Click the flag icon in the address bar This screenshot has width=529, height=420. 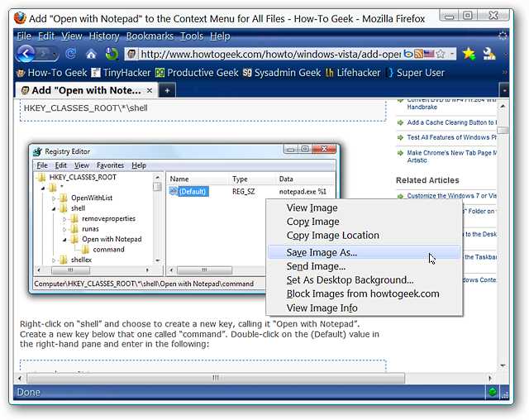pyautogui.click(x=429, y=54)
